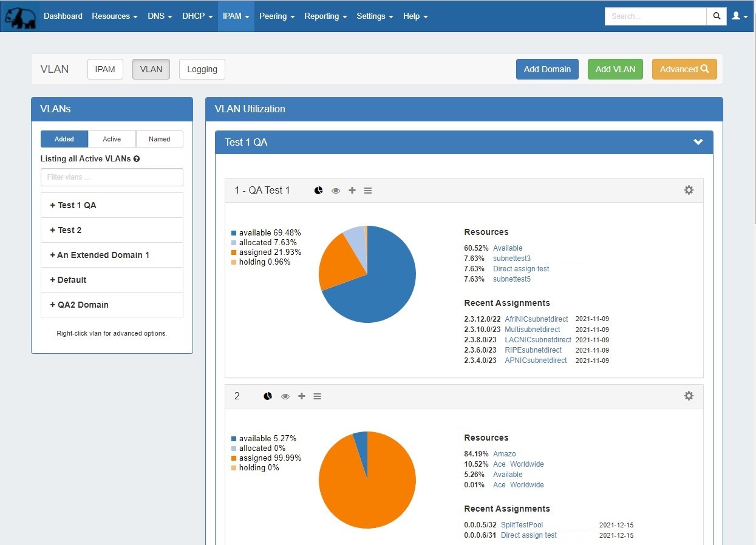Expand An Extended Domain 1 in list

coord(100,255)
